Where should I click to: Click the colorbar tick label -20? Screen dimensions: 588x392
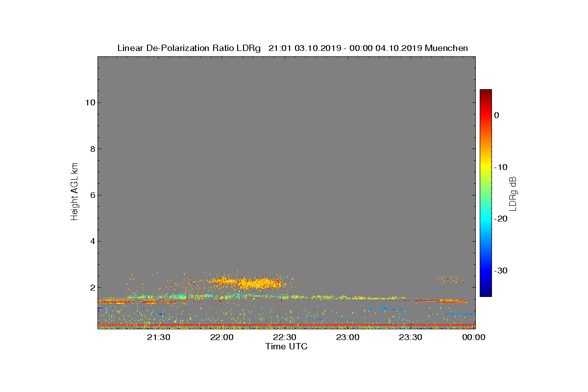(501, 219)
